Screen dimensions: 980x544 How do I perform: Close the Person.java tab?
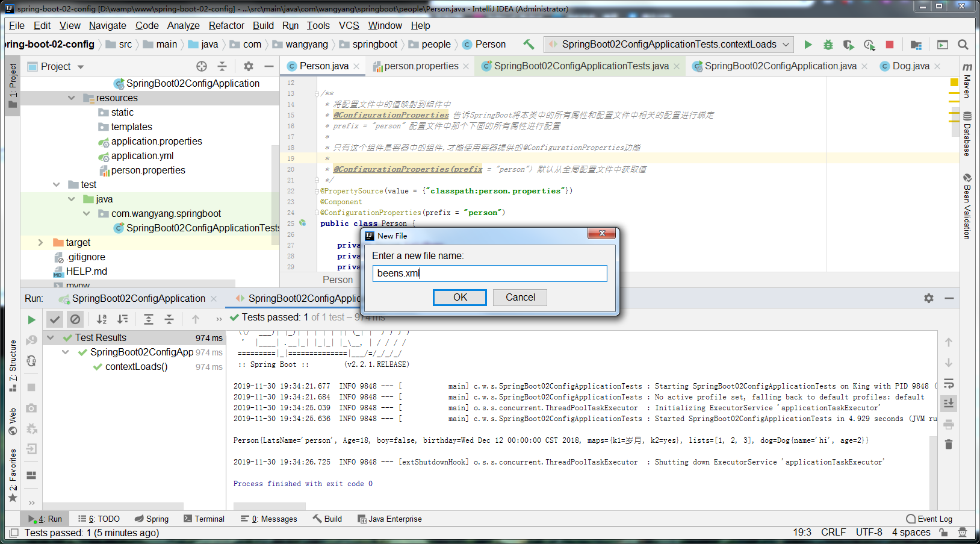357,66
